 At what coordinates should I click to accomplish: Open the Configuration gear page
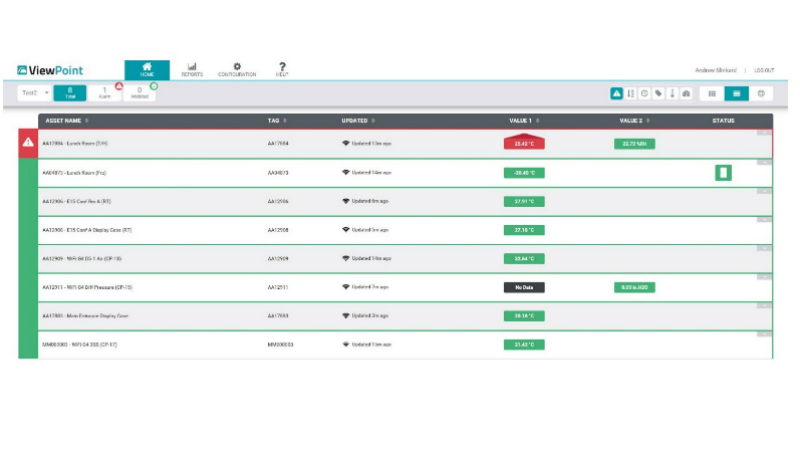237,69
